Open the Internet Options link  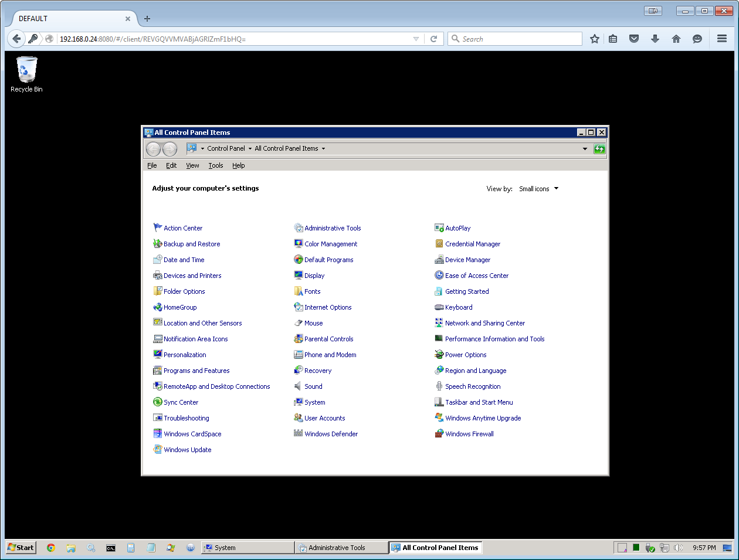tap(328, 307)
